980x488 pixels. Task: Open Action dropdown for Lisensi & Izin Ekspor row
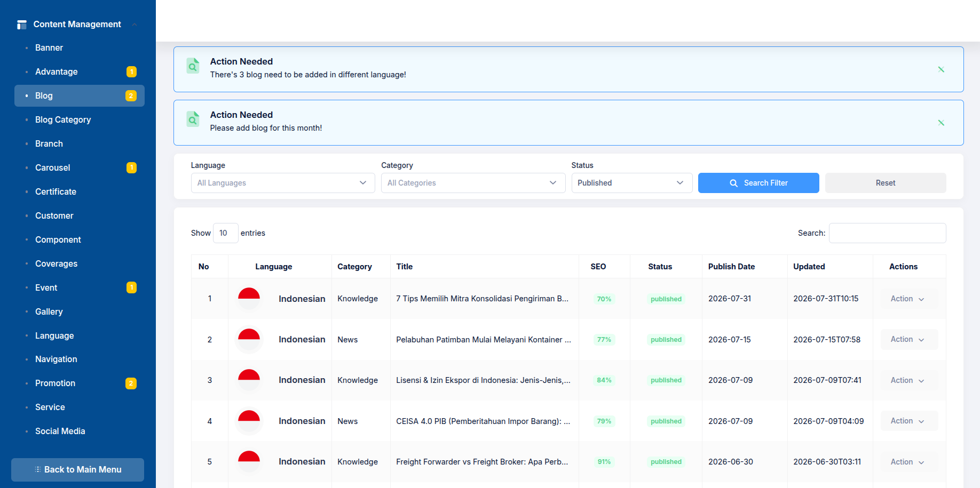pos(909,380)
